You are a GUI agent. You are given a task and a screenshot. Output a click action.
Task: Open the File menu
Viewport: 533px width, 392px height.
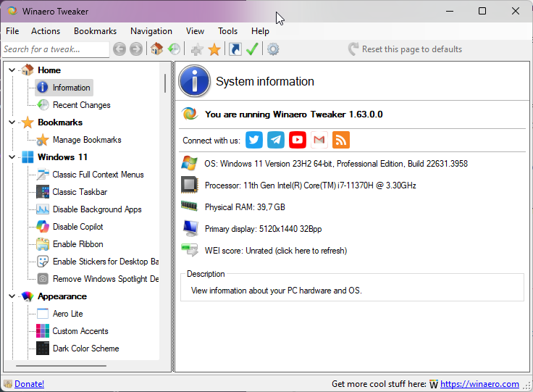[12, 31]
